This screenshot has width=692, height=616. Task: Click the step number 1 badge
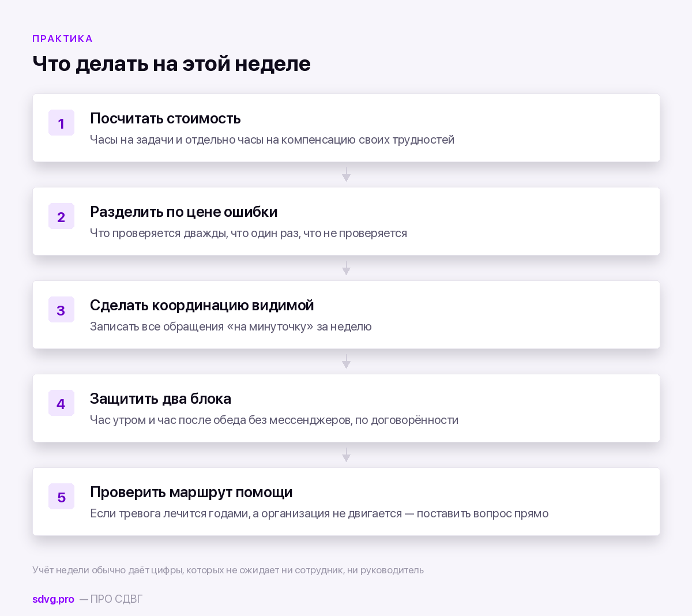(x=61, y=123)
